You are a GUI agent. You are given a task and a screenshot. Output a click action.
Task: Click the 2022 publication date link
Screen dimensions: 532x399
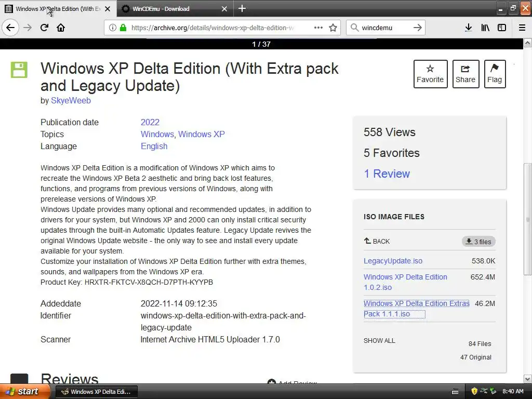(x=150, y=122)
